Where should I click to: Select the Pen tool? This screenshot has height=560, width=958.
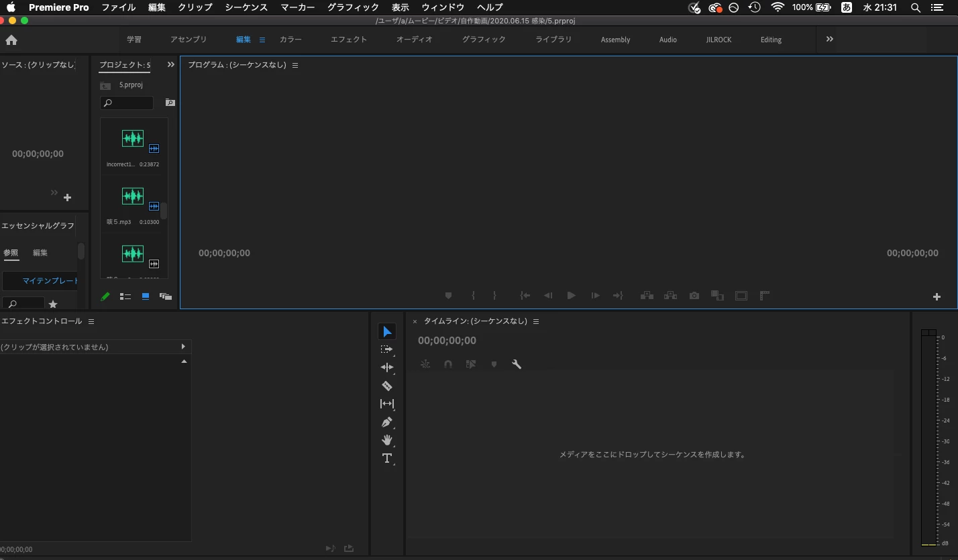[387, 423]
